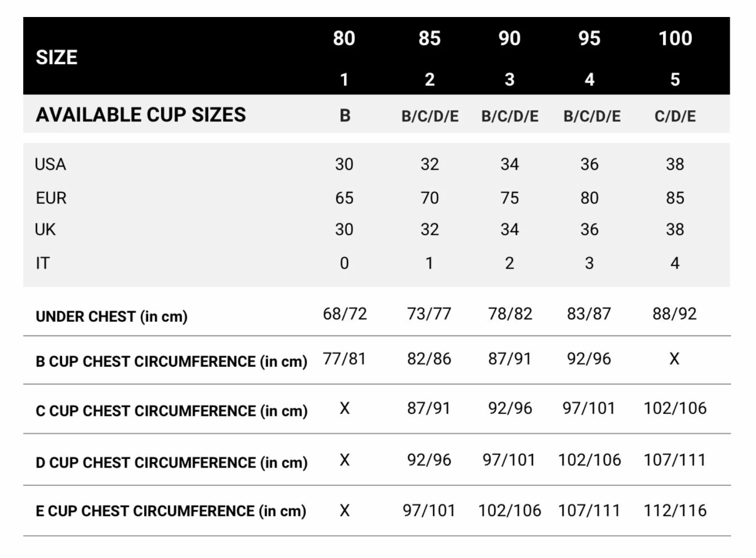
Task: Select EUR size 75 value
Action: tap(509, 198)
